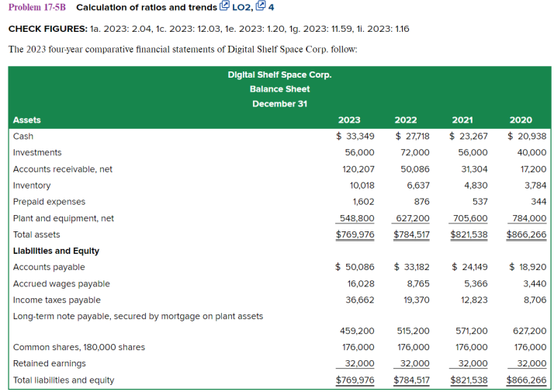Click the Accrued wages payable label
The height and width of the screenshot is (392, 554).
61,284
